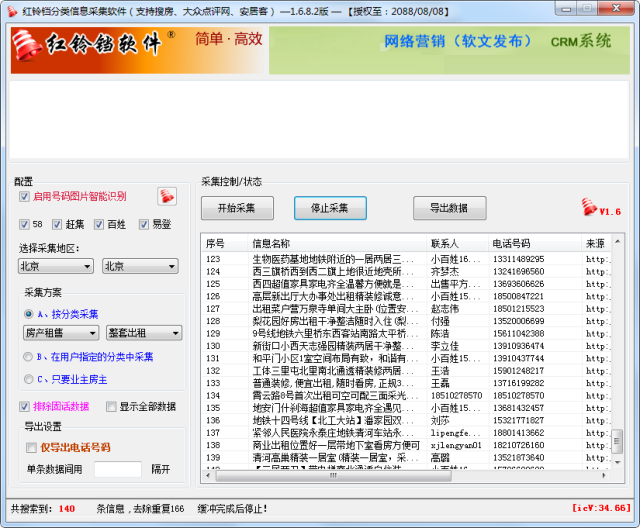Click the [icV:34.66] status text
This screenshot has width=640, height=528.
[601, 508]
